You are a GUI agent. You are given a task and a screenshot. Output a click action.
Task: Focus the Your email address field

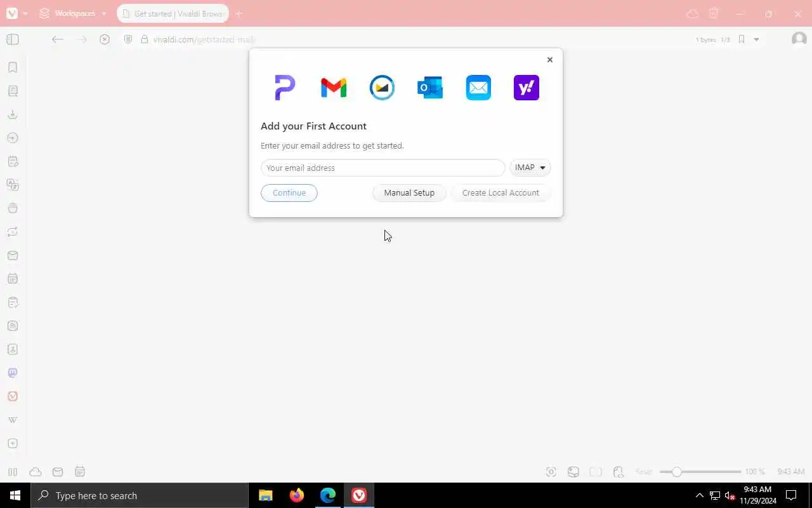click(383, 168)
